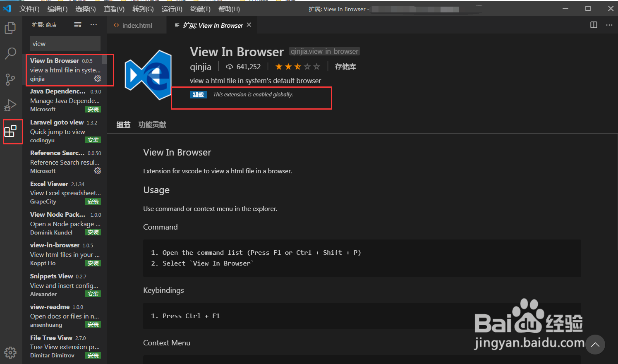Click the Usage heading in readme

point(156,190)
